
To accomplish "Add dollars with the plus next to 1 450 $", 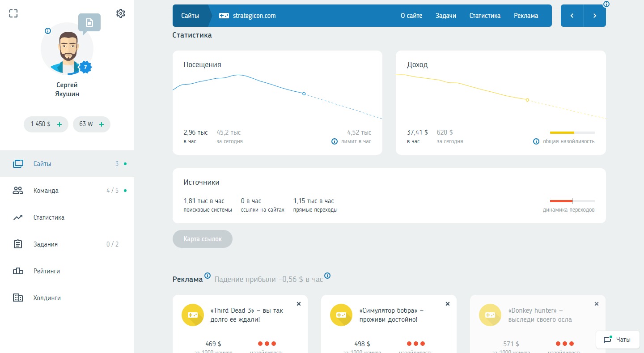I will point(59,124).
